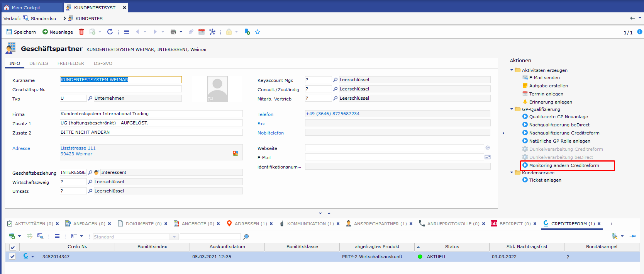Click into the Geschäftsp.-Nr. input field
Viewport: 644px width, 274px height.
(x=120, y=89)
